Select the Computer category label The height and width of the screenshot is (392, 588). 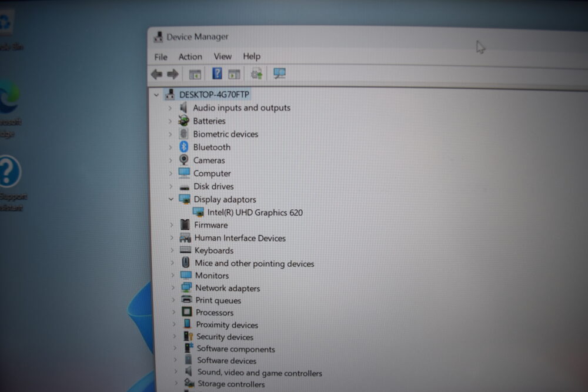[x=212, y=173]
